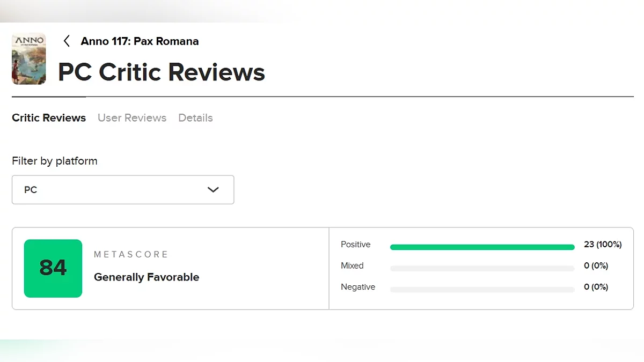Click the Generally Favorable rating text

click(147, 277)
